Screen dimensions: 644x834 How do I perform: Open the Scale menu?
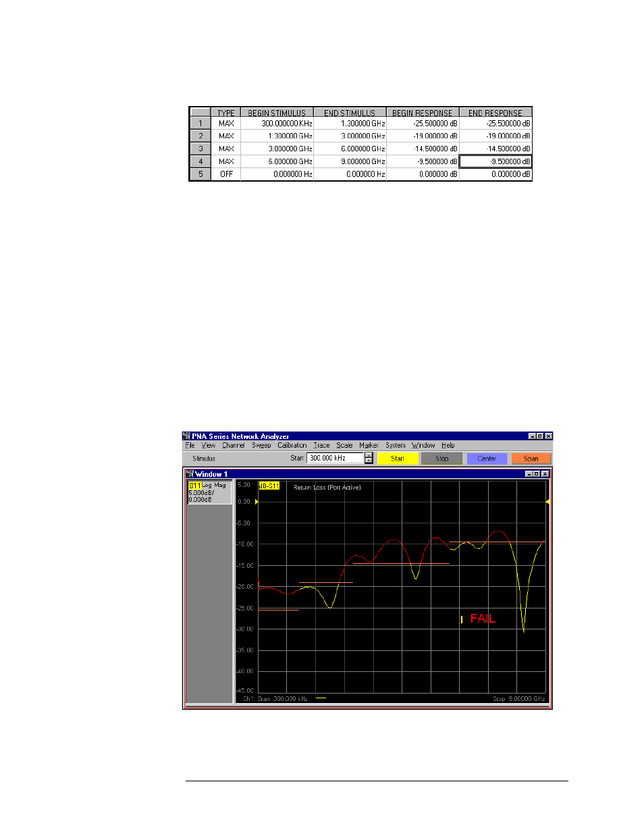[344, 445]
